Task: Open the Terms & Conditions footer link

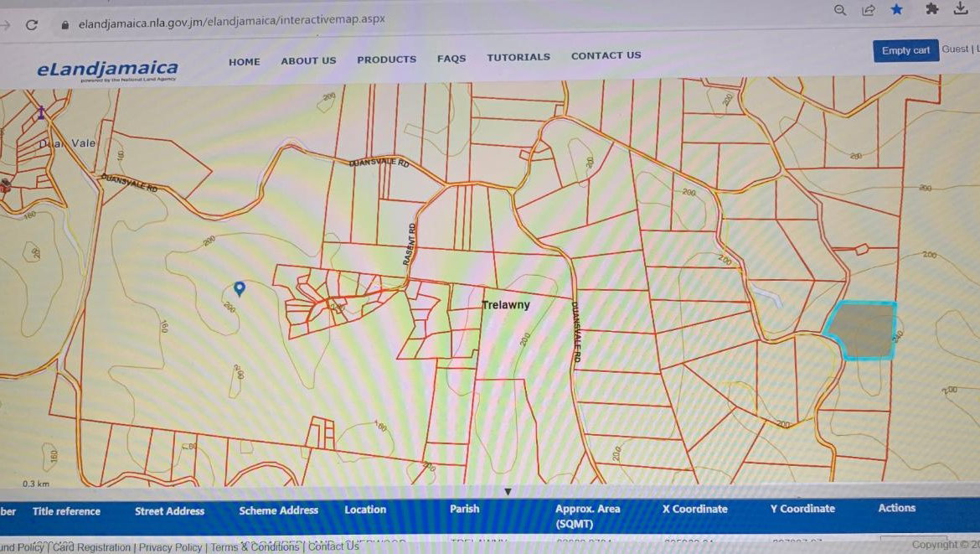Action: [x=255, y=547]
